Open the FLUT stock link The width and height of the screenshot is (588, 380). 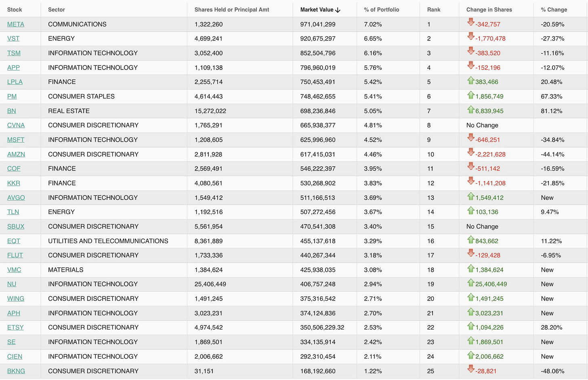click(x=15, y=255)
